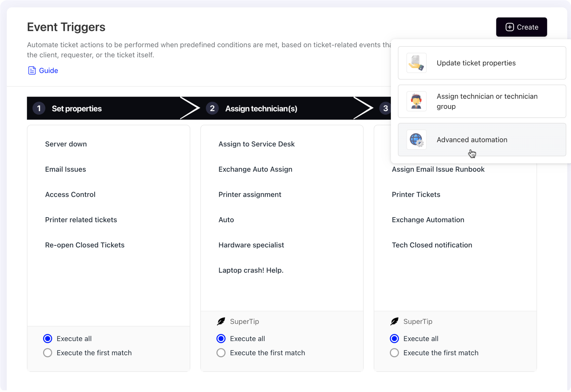Switch to the Assign technician(s) step
571x392 pixels.
(261, 108)
